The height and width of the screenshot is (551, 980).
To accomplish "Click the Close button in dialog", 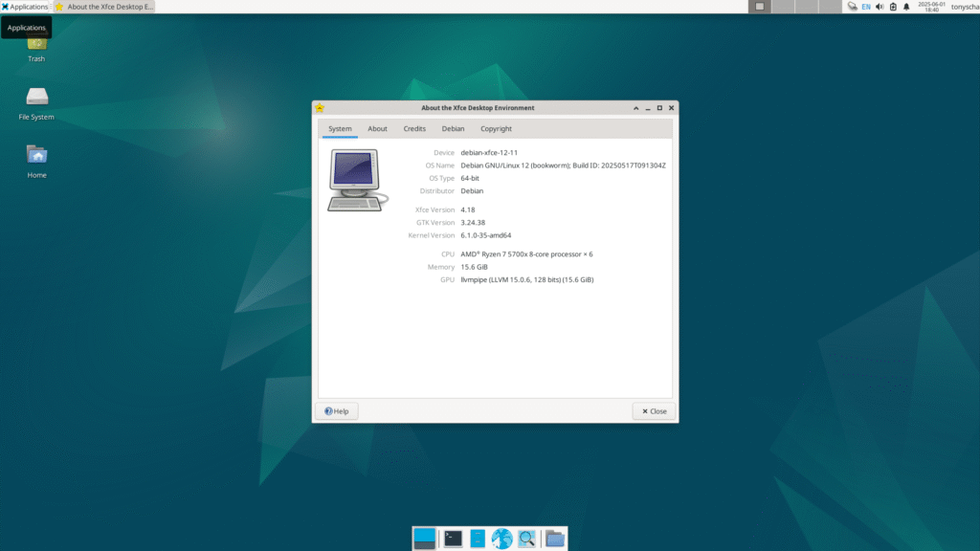I will pyautogui.click(x=654, y=411).
